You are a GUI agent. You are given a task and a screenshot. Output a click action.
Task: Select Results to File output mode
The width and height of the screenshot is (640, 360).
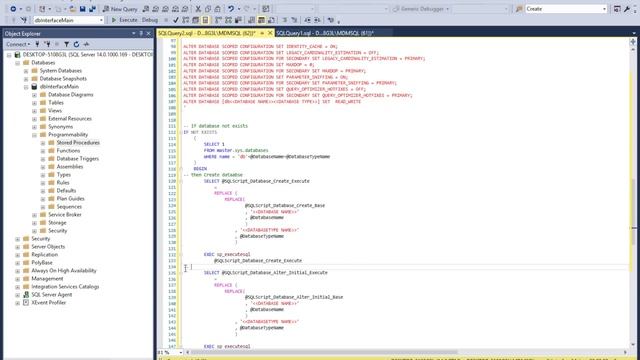pyautogui.click(x=271, y=20)
